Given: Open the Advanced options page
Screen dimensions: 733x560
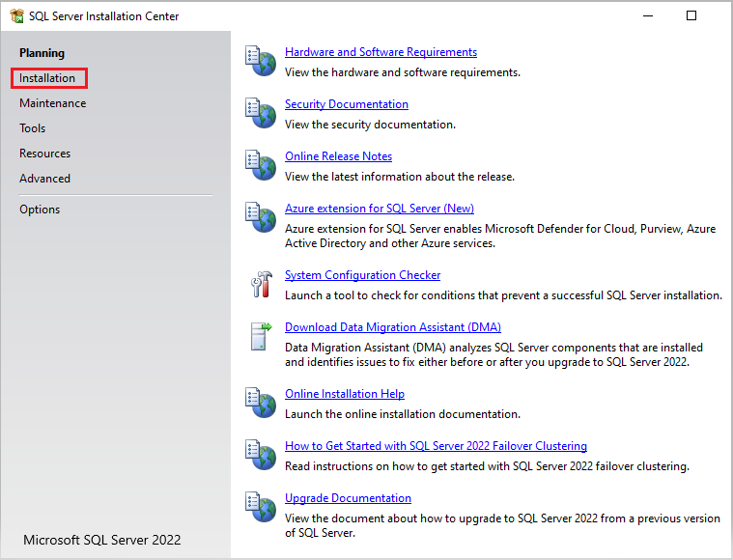Looking at the screenshot, I should [x=44, y=179].
